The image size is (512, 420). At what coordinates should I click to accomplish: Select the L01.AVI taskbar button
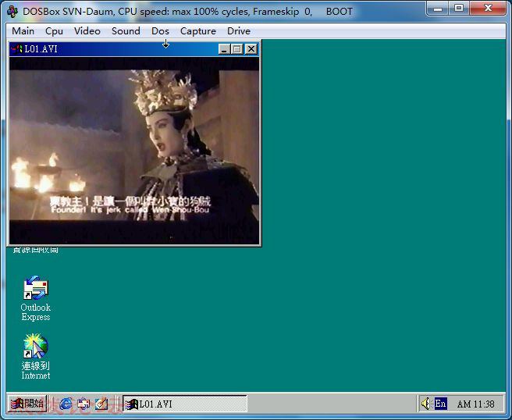[185, 404]
